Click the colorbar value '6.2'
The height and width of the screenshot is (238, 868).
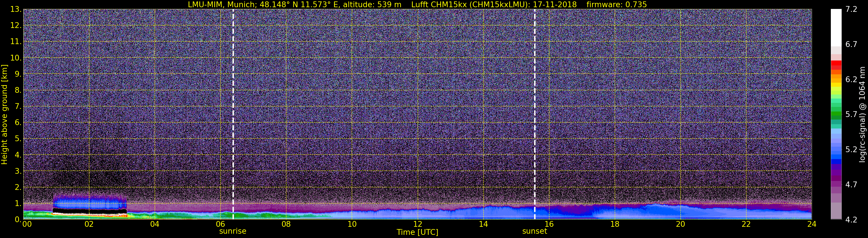pyautogui.click(x=851, y=80)
